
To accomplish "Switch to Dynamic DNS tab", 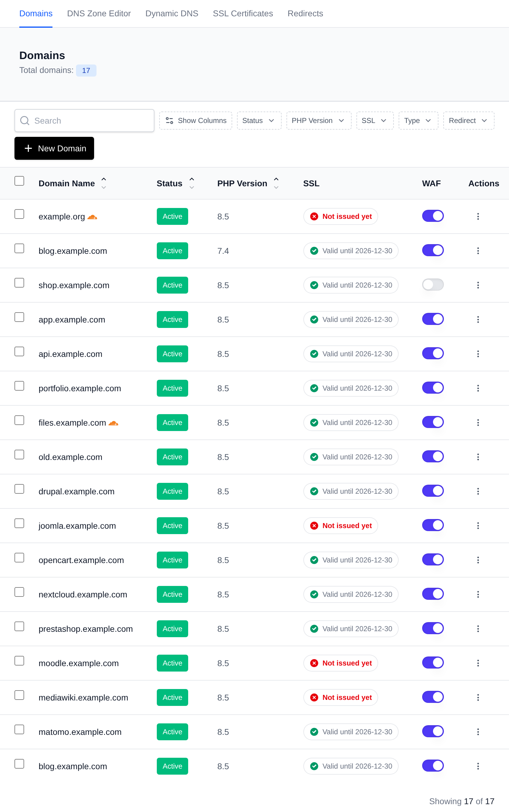I will [172, 14].
